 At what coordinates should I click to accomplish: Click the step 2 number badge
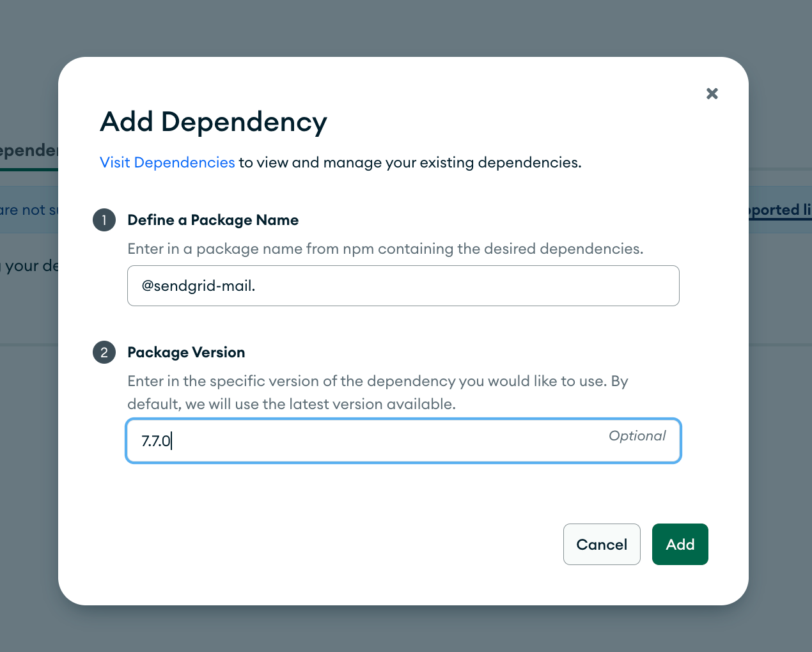pyautogui.click(x=104, y=352)
